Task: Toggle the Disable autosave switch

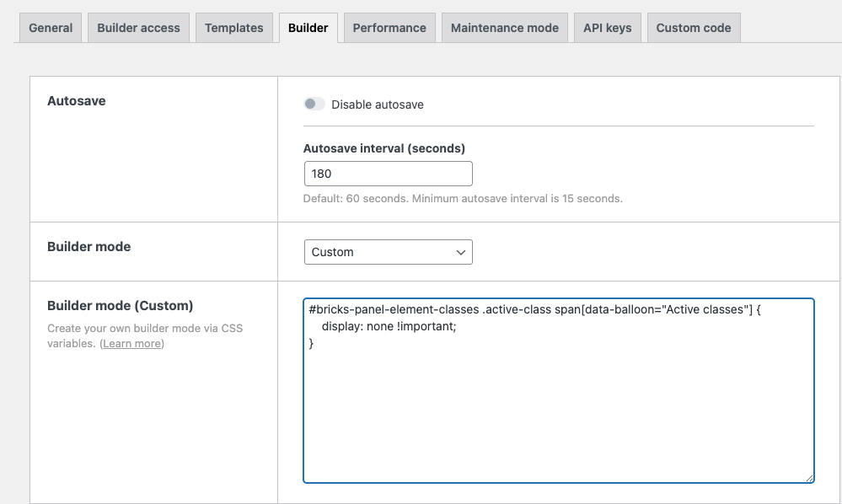Action: tap(314, 104)
